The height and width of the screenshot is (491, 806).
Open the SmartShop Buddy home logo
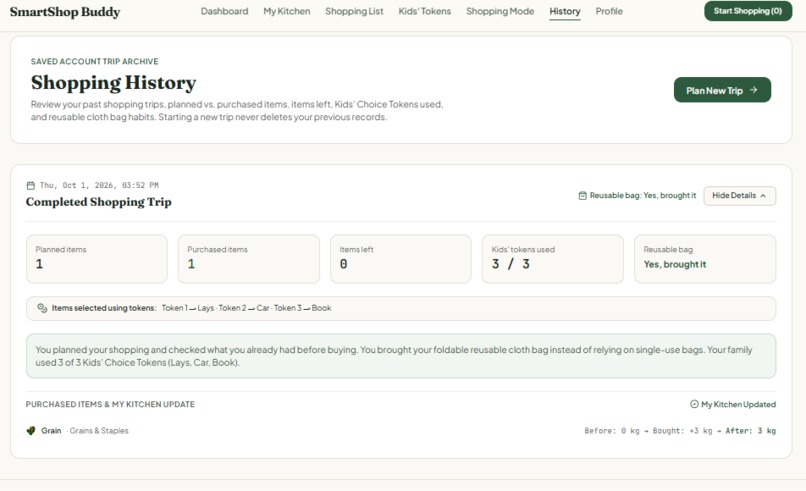click(x=65, y=12)
